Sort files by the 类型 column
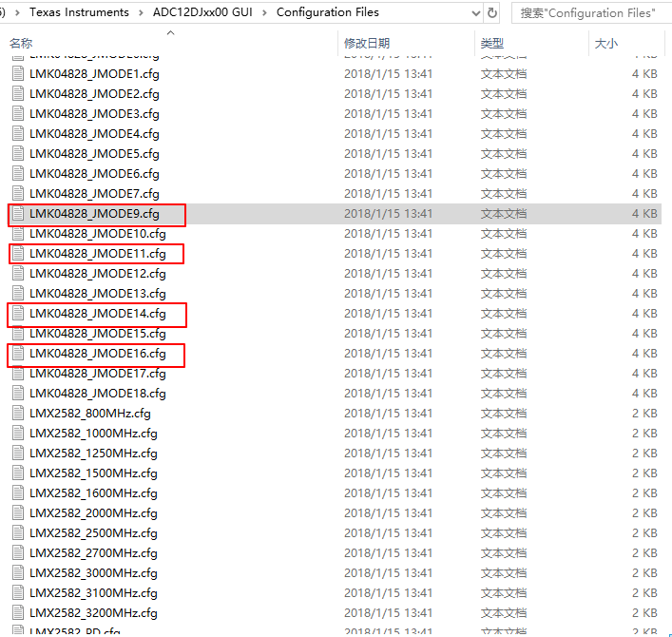Viewport: 672px width, 637px height. (x=492, y=44)
